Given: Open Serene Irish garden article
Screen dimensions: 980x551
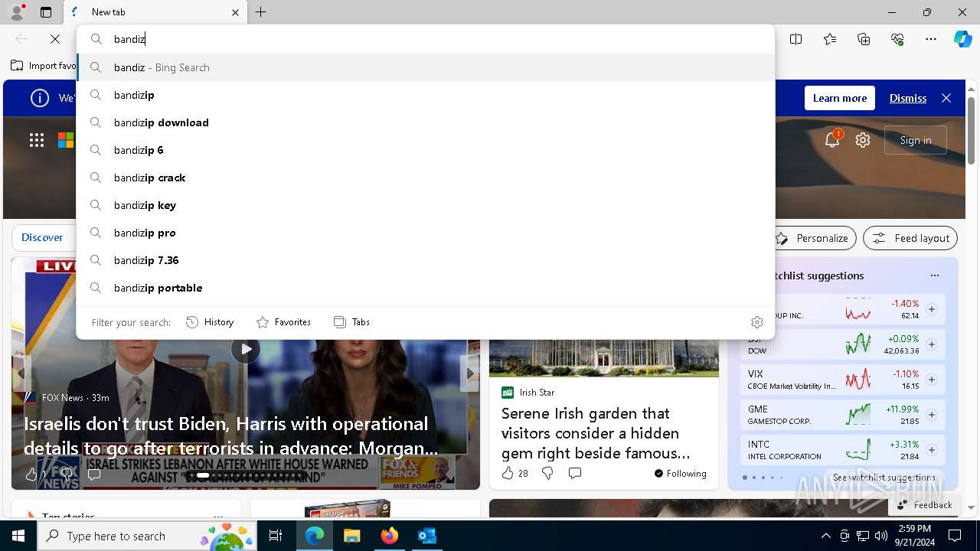Looking at the screenshot, I should pyautogui.click(x=596, y=433).
